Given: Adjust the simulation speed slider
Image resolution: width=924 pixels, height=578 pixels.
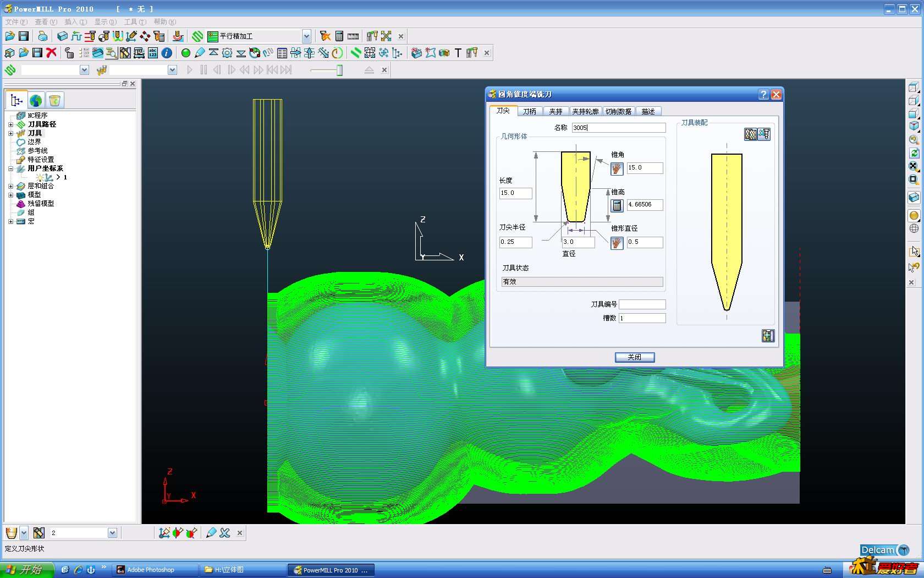Looking at the screenshot, I should (339, 70).
